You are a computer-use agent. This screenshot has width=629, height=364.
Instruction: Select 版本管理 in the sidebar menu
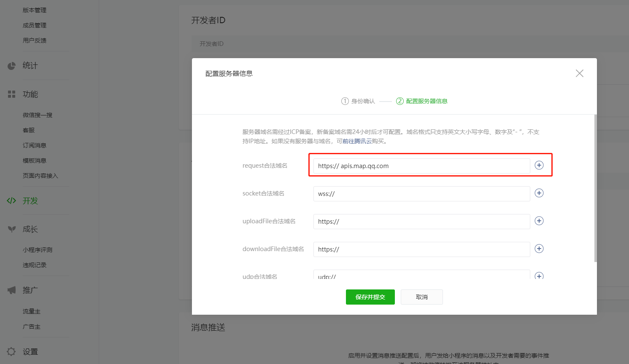click(x=35, y=10)
